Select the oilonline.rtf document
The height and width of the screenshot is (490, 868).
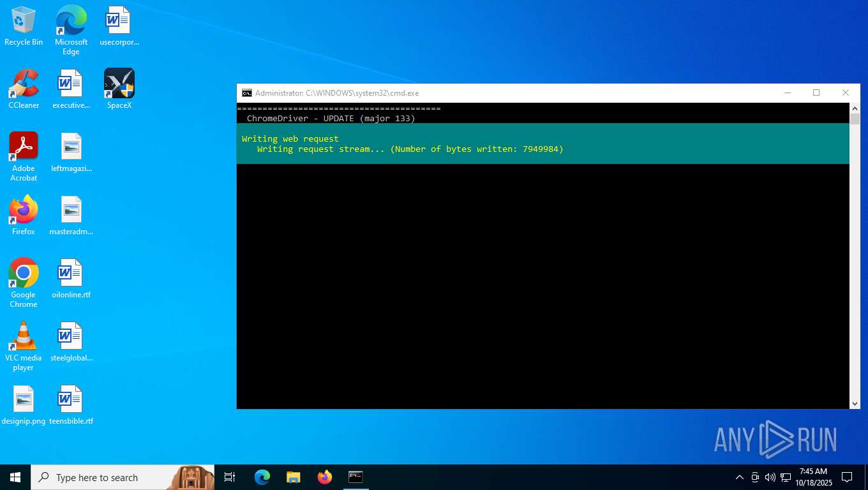[x=71, y=279]
